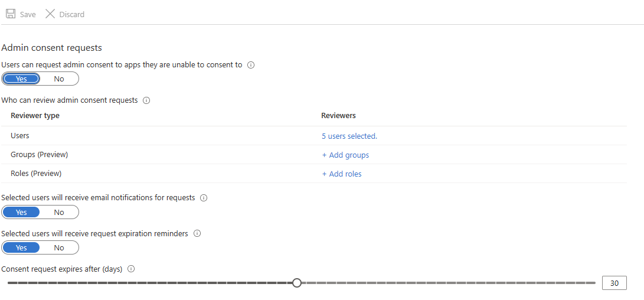Viewport: 644px width, 300px height.
Task: Open info icon next to Who can review
Action: tap(146, 100)
